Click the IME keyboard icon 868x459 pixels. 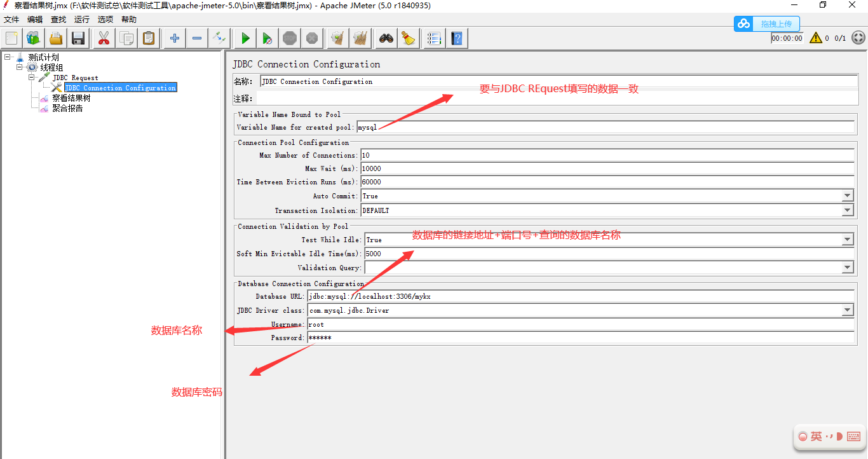pyautogui.click(x=853, y=437)
